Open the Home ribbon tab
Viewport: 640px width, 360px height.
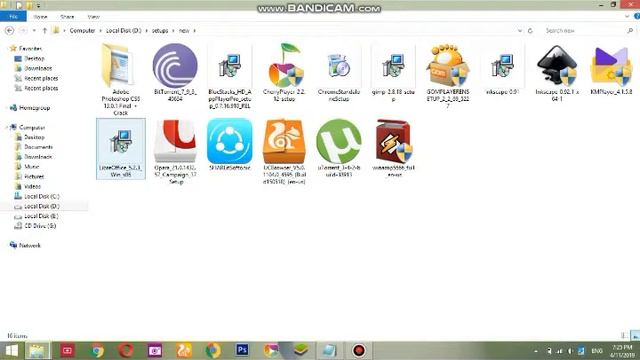tap(40, 17)
